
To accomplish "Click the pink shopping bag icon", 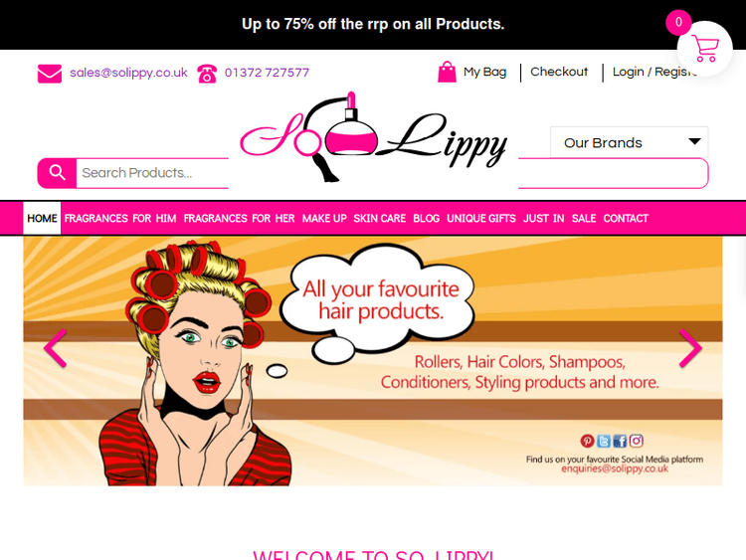I will [x=447, y=72].
